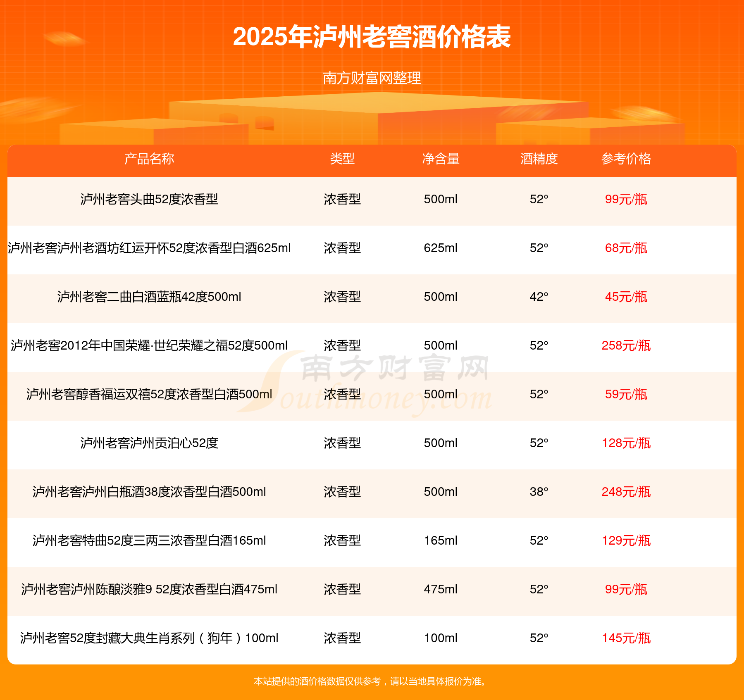Select type '浓香型' in the 贡泊心 row
The width and height of the screenshot is (744, 700).
pyautogui.click(x=342, y=443)
